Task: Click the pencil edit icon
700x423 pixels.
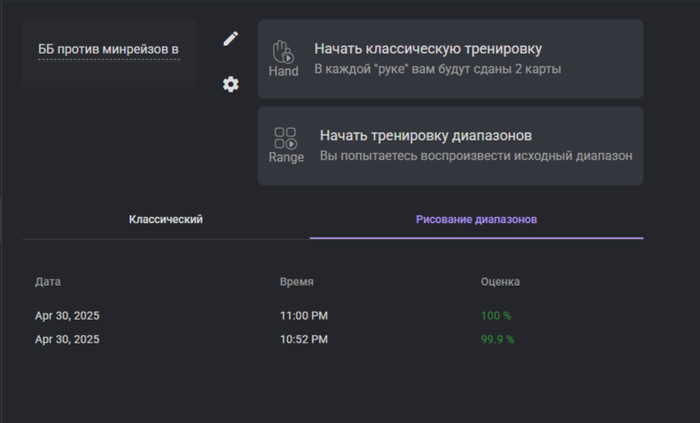Action: tap(231, 39)
